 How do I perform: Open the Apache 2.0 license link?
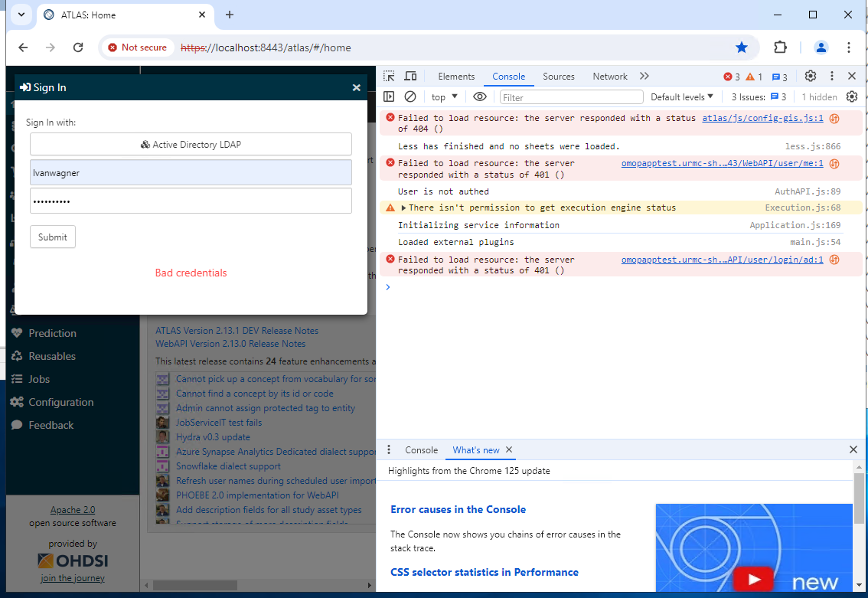[73, 510]
